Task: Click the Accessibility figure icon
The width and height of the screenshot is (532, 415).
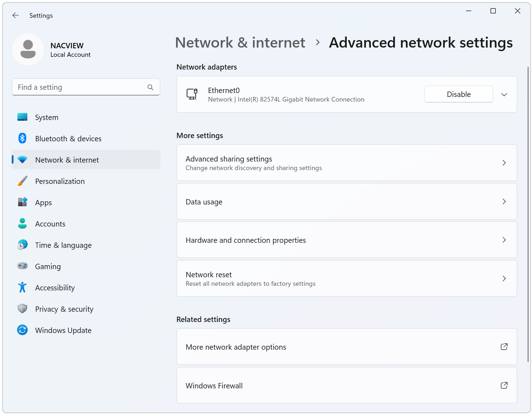Action: click(x=22, y=287)
